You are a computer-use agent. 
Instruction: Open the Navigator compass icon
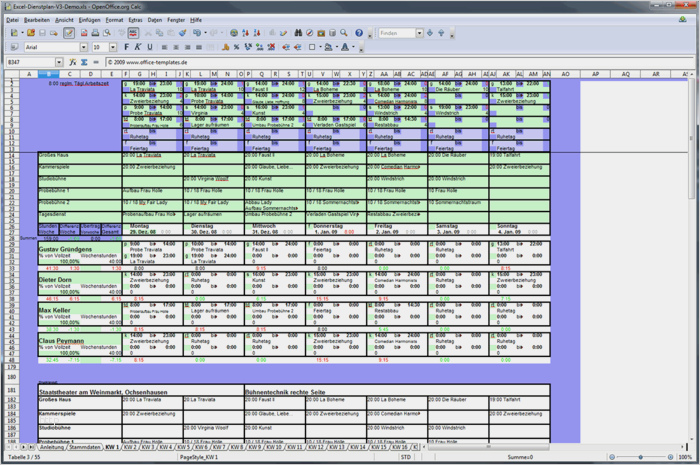309,33
